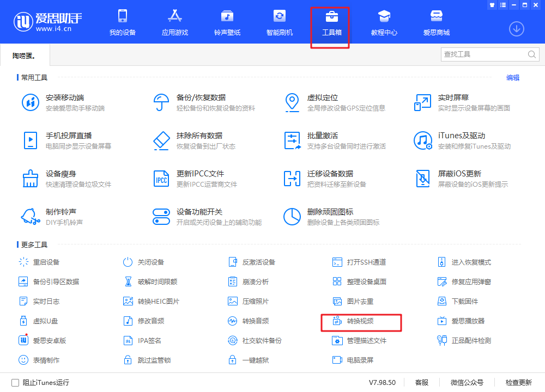
Task: Open 删除顽固图标 clock icon
Action: point(292,217)
